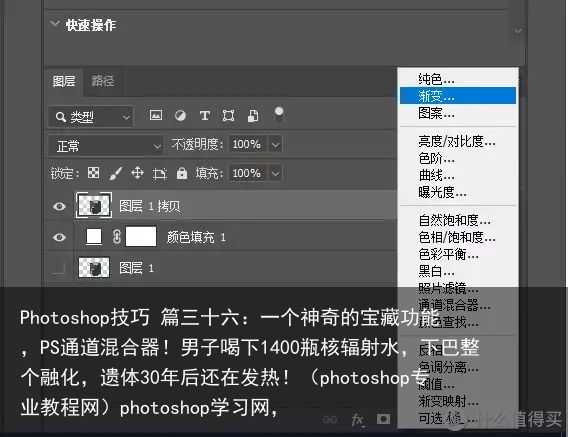Choose 黑白… adjustment
This screenshot has height=437, width=568.
[x=458, y=271]
